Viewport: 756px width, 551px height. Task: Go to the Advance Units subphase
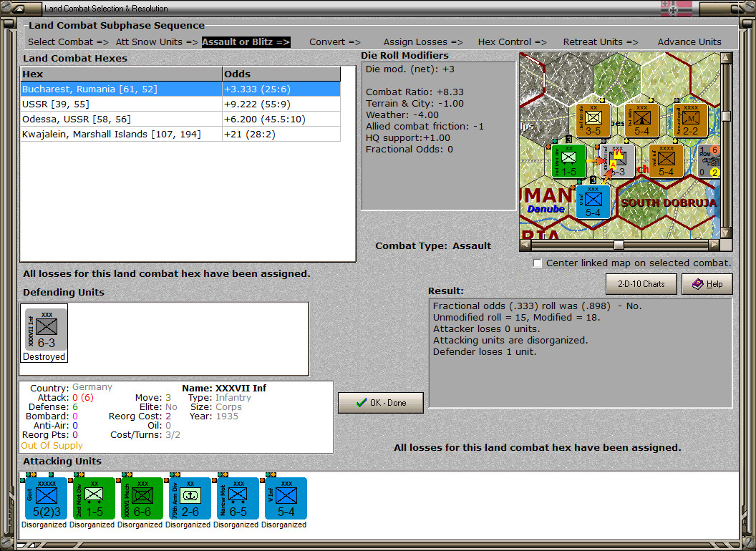[689, 42]
